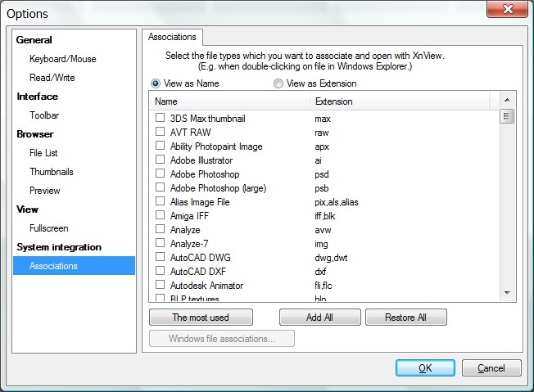The height and width of the screenshot is (392, 534).
Task: Click the Add All button
Action: coord(319,317)
